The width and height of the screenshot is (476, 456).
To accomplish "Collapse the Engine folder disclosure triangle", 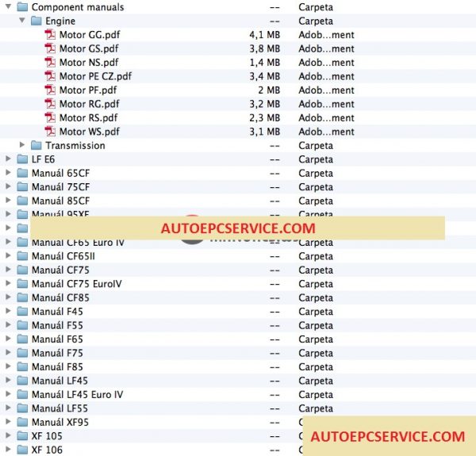I will click(22, 21).
